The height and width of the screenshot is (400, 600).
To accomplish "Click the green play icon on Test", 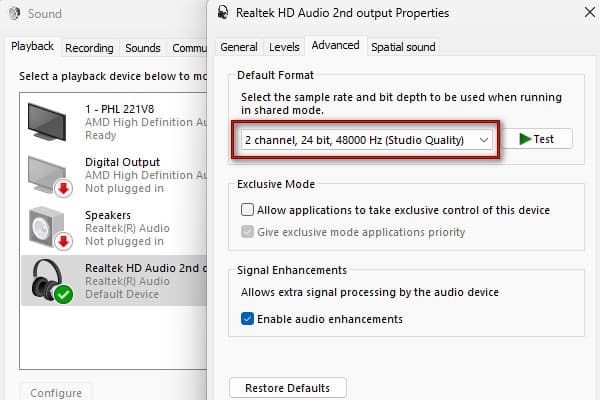I will [x=525, y=139].
